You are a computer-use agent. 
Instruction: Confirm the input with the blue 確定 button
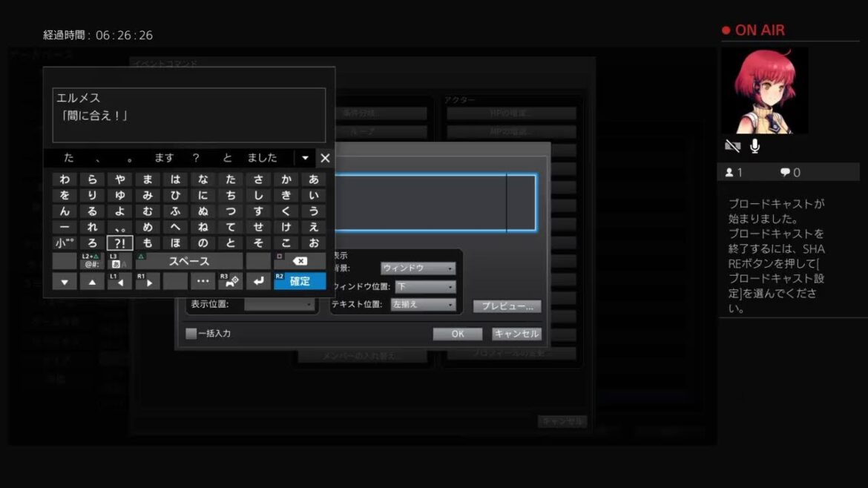coord(300,282)
